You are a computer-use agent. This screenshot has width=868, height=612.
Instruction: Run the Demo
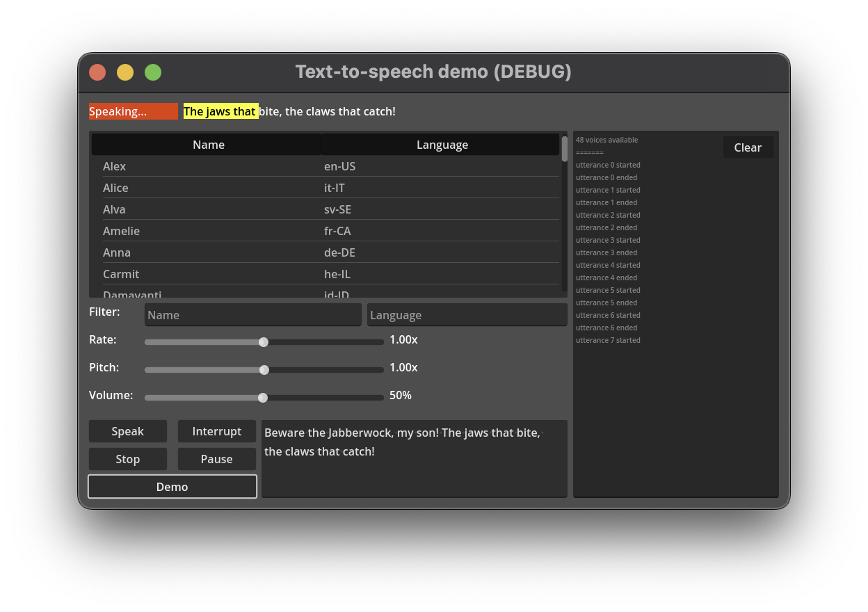172,486
